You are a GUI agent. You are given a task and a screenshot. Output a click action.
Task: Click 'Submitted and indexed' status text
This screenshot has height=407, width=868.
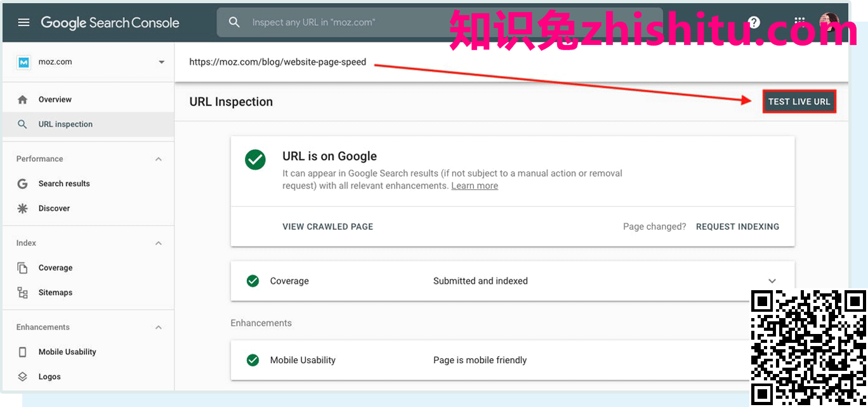tap(480, 281)
